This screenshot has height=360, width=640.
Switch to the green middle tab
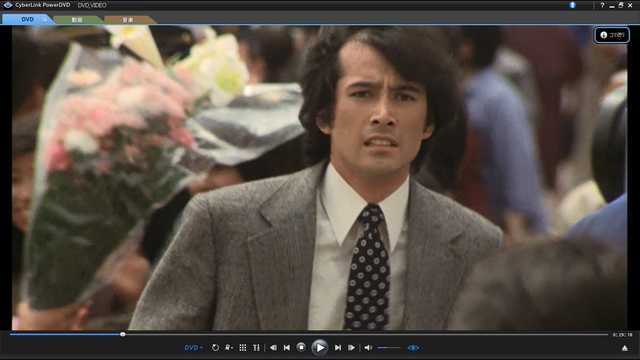point(77,20)
